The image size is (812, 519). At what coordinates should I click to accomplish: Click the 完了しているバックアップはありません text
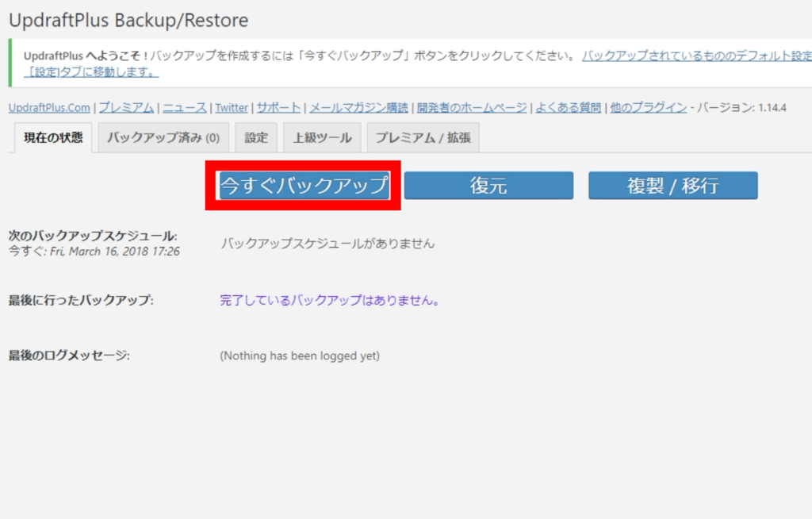[330, 300]
